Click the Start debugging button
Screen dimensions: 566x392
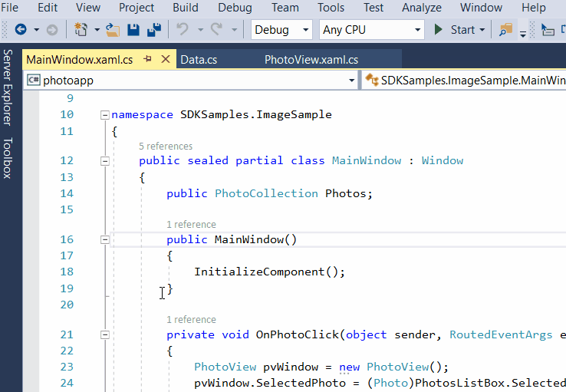click(x=456, y=30)
